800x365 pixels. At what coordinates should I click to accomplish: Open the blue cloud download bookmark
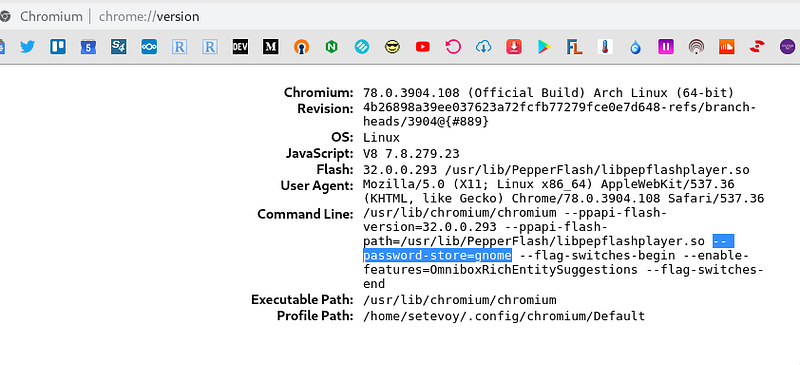pos(483,47)
